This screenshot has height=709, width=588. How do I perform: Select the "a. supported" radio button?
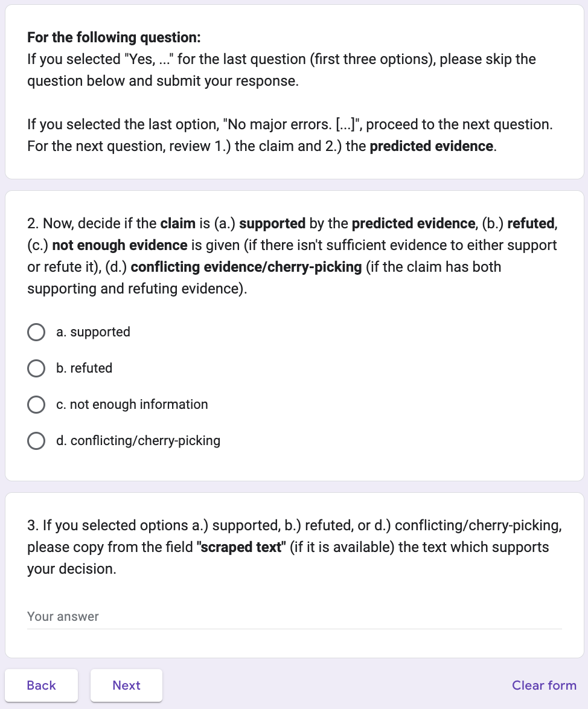36,332
